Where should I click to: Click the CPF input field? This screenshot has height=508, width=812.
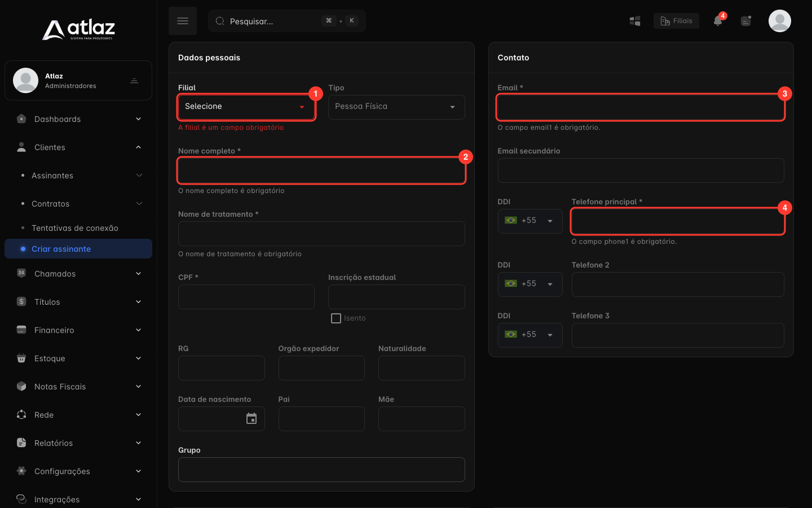246,297
